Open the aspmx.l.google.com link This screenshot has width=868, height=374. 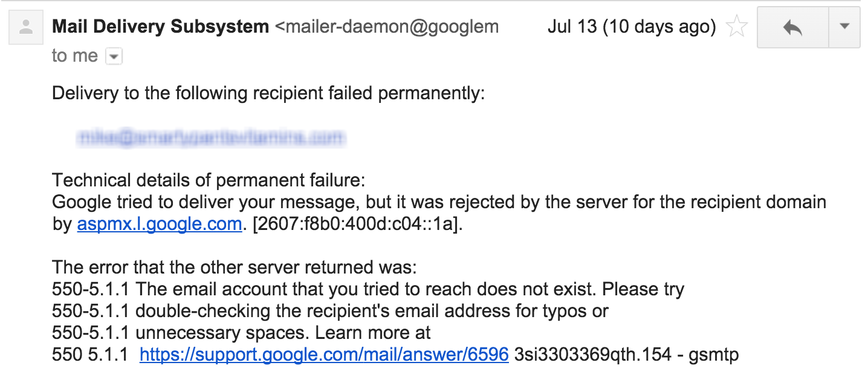[160, 225]
